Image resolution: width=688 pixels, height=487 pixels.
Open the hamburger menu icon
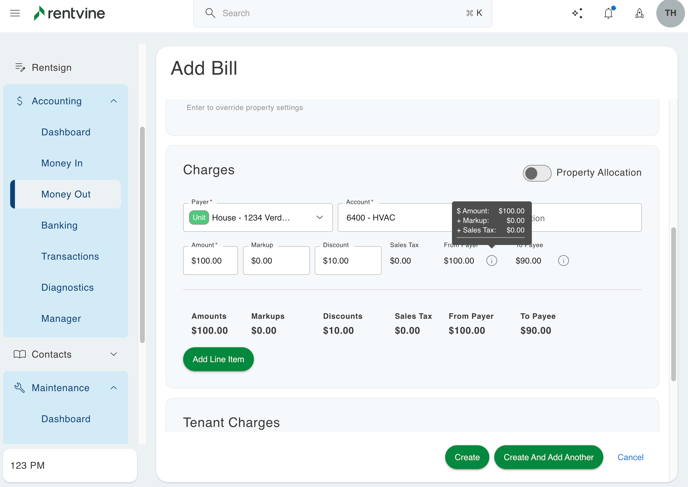[x=15, y=14]
